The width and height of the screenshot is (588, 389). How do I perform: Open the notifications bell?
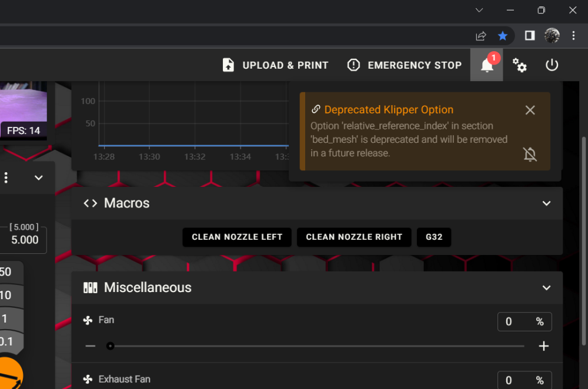click(487, 65)
